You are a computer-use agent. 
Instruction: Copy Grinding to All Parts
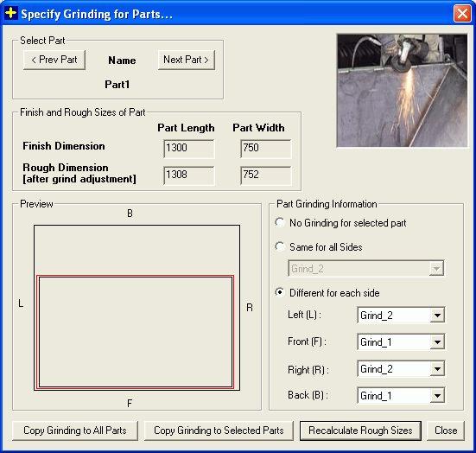coord(75,431)
